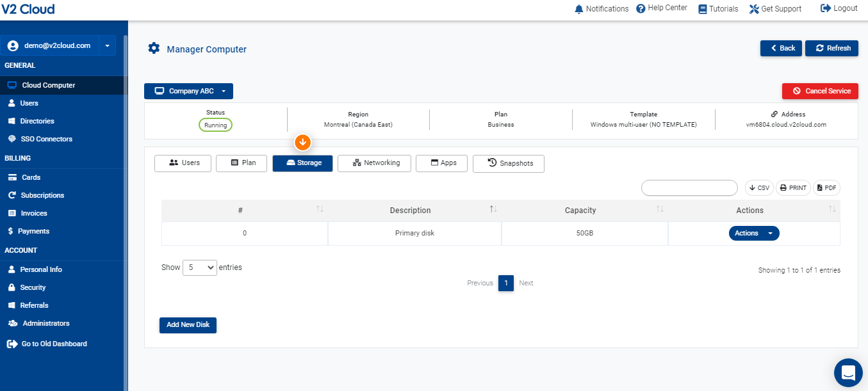Image resolution: width=868 pixels, height=391 pixels.
Task: Open Subscriptions in the Billing sidebar
Action: pyautogui.click(x=42, y=195)
